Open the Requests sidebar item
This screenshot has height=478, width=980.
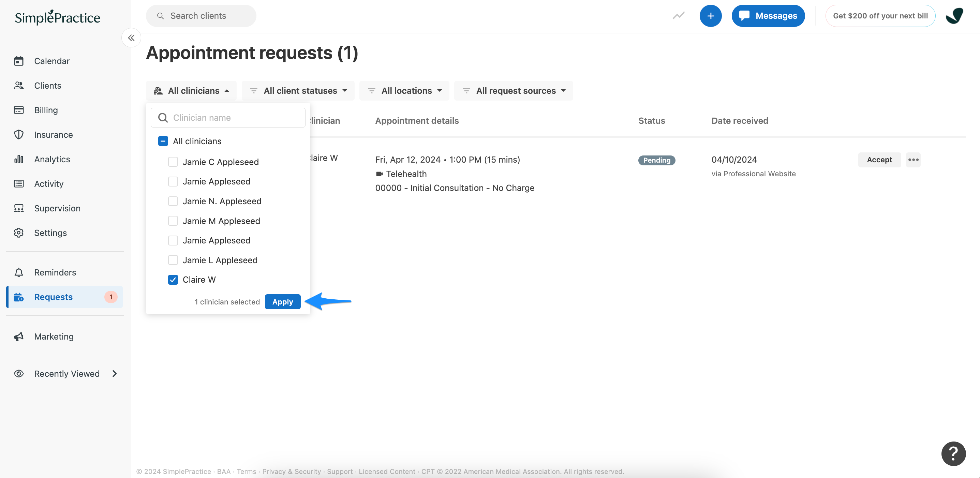pos(65,297)
